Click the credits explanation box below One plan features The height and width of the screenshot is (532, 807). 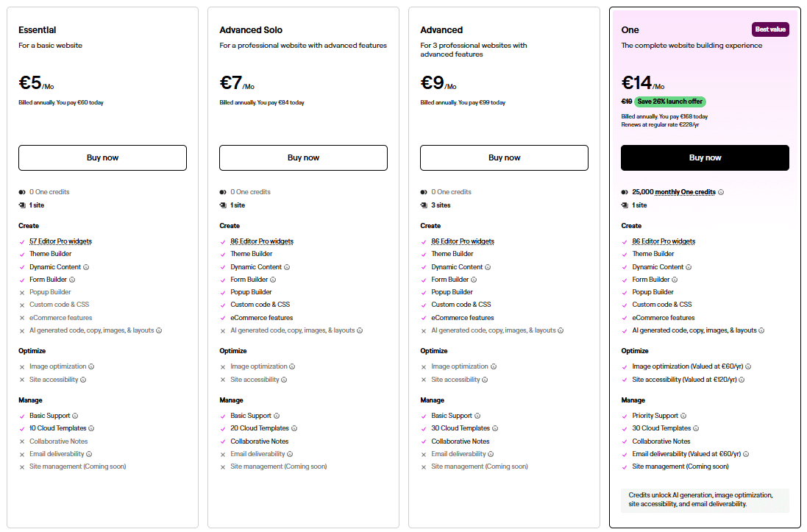coord(705,500)
